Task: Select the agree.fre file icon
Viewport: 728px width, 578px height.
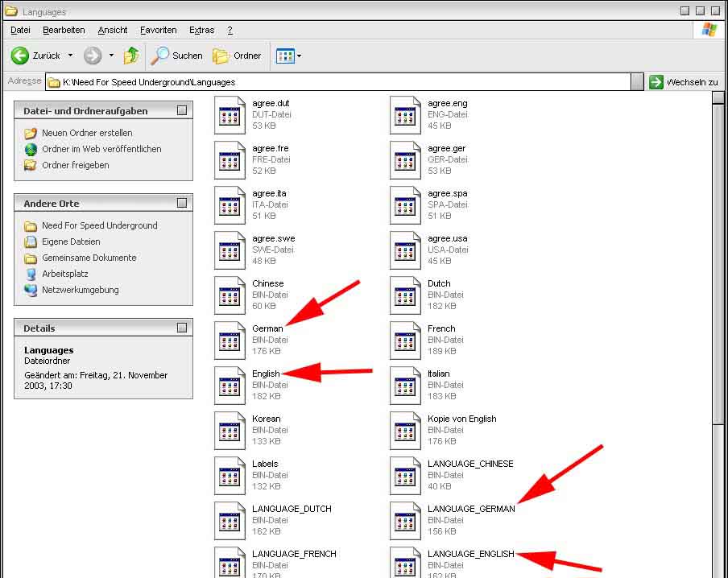Action: click(230, 159)
